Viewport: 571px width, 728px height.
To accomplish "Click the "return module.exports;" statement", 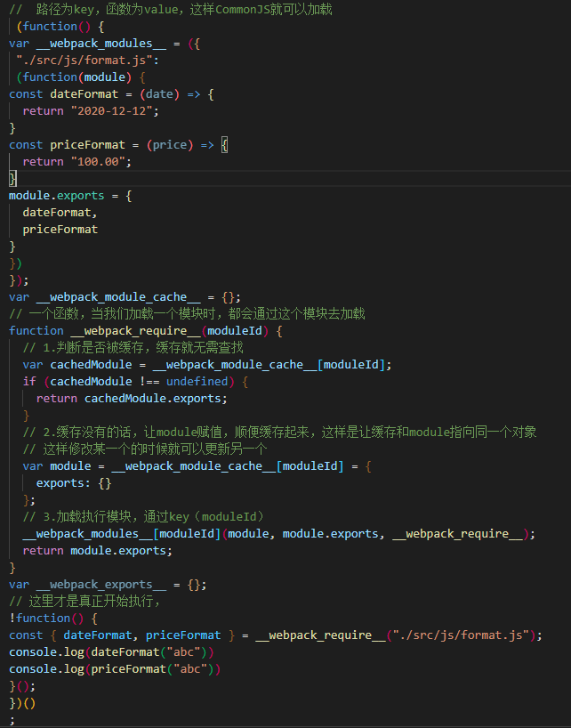I will click(x=98, y=551).
